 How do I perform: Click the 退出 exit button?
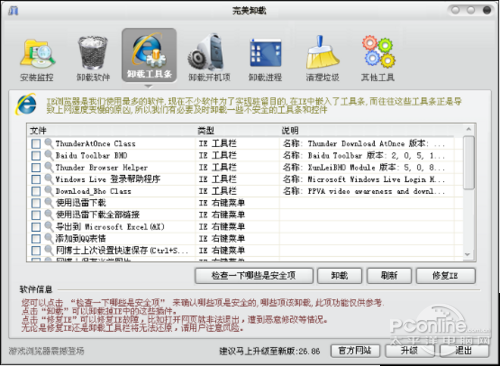(x=464, y=350)
